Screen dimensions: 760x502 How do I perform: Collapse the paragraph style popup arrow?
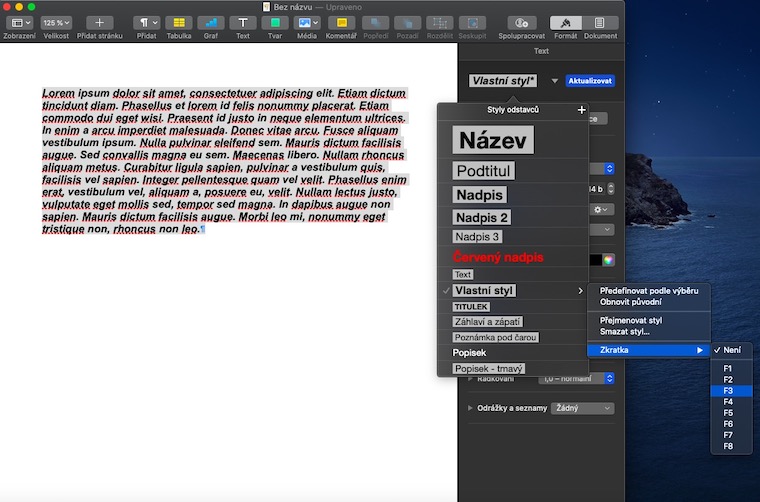click(x=554, y=81)
